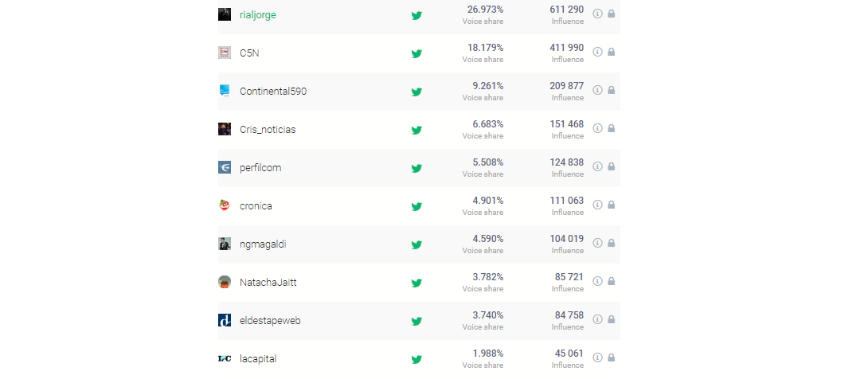Click the perfilcom avatar thumbnail
The width and height of the screenshot is (868, 379).
tap(225, 167)
